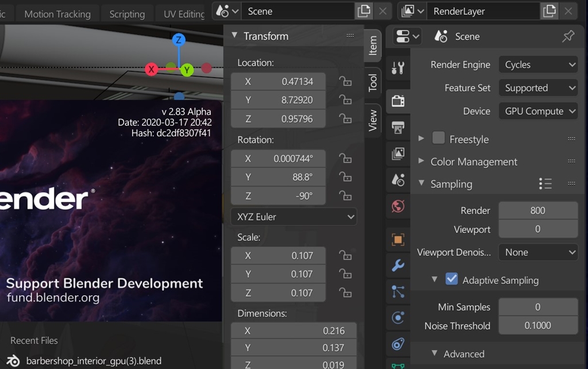Toggle lock for Rotation Y
588x369 pixels.
tap(345, 176)
